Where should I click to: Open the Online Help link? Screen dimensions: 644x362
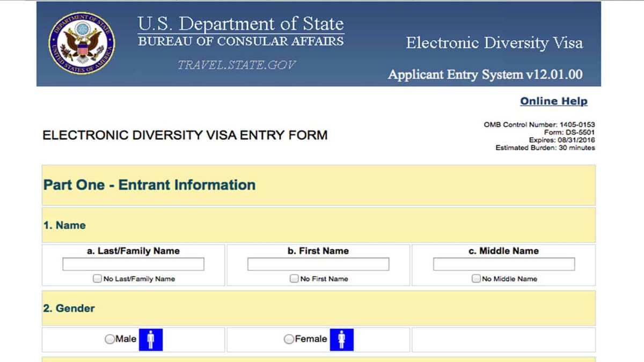click(x=553, y=101)
